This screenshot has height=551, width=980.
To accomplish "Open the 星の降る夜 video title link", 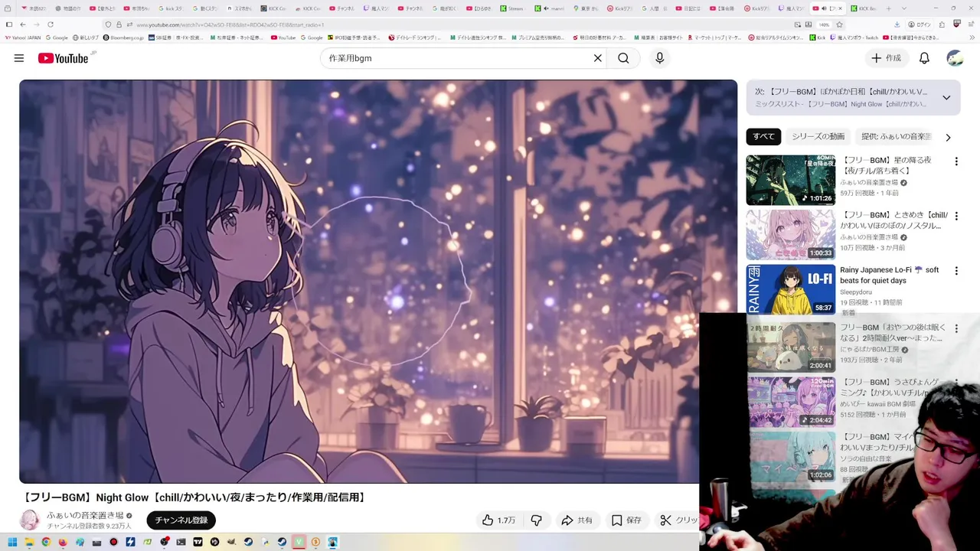I will pos(886,165).
